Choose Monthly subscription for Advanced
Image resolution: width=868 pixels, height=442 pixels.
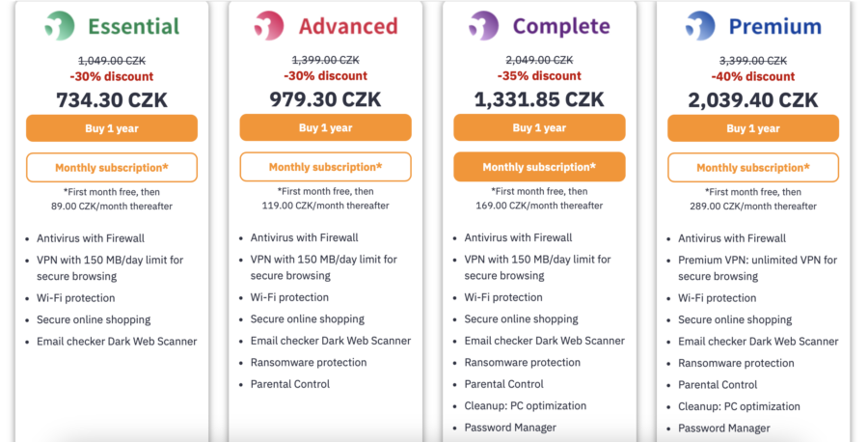pos(326,167)
